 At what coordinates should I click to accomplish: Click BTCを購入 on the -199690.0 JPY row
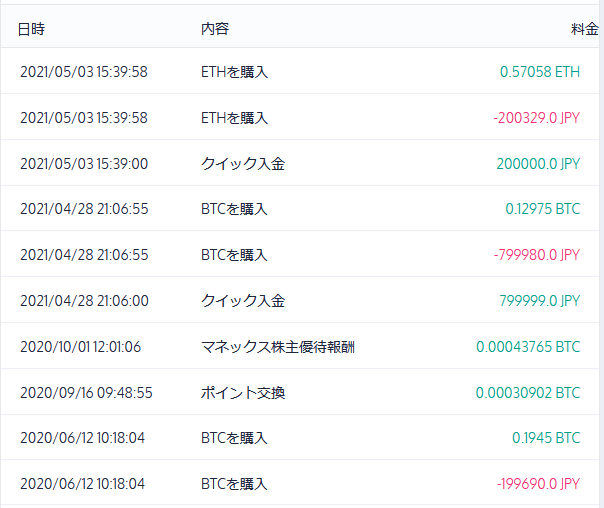(234, 484)
